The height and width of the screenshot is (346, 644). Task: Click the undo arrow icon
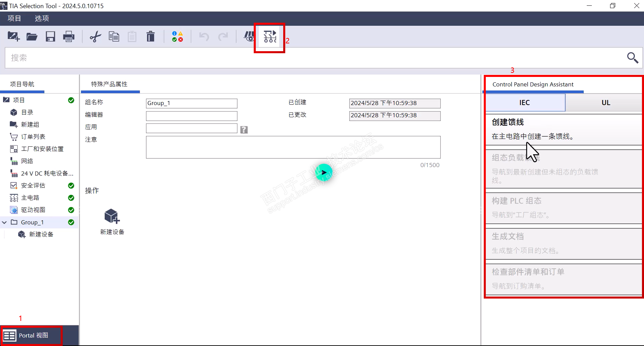pyautogui.click(x=204, y=36)
